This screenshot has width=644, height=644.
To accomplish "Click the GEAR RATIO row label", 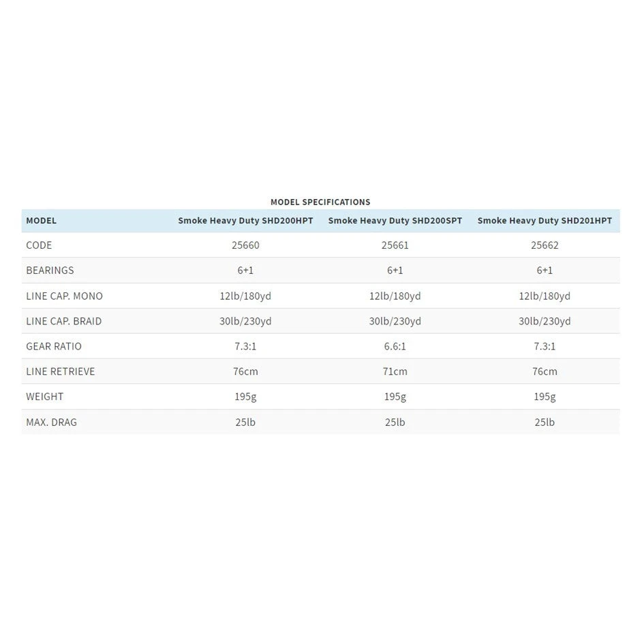I will (54, 346).
